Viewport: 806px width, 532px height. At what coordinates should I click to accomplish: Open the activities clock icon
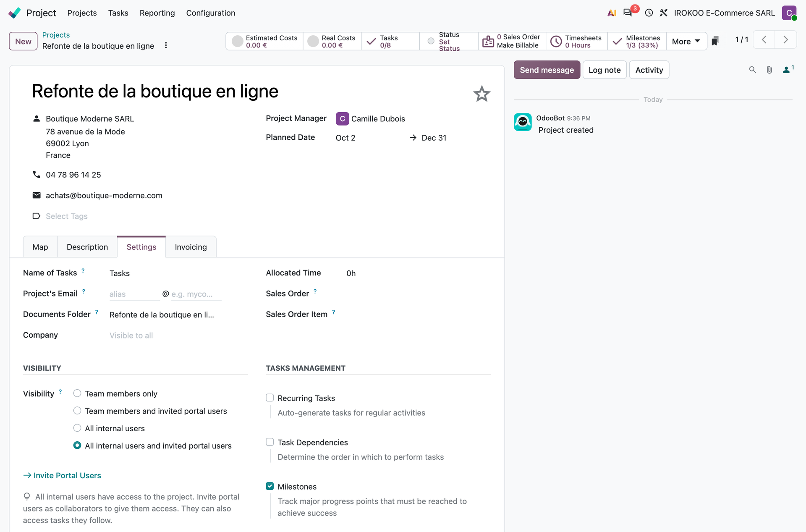coord(649,13)
